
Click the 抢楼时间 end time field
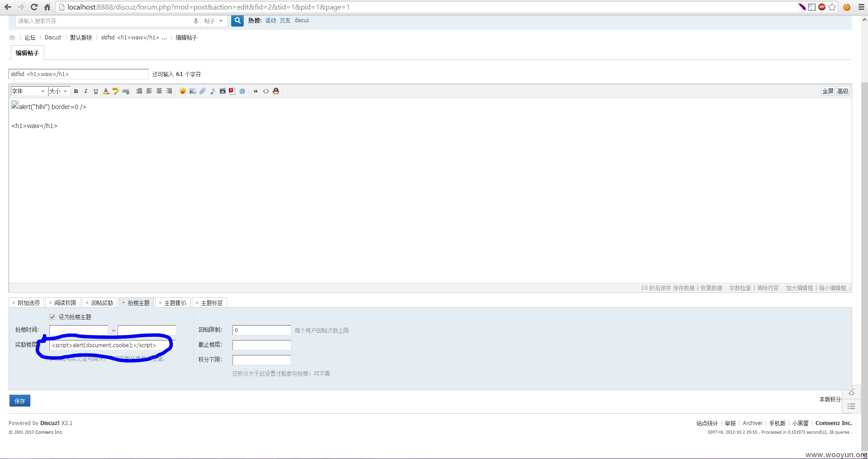point(147,330)
